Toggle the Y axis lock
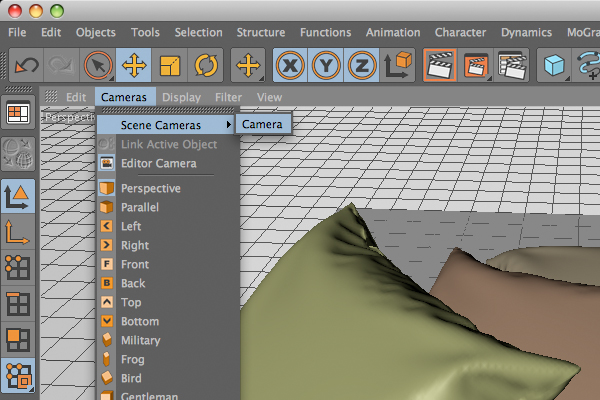600x400 pixels. point(326,65)
